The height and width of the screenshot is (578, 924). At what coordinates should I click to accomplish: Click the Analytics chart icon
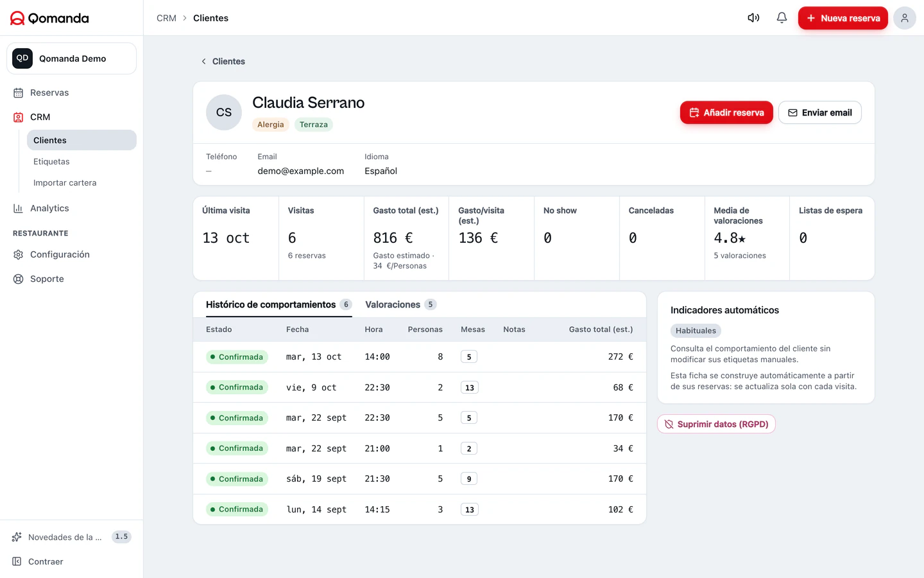pyautogui.click(x=19, y=209)
